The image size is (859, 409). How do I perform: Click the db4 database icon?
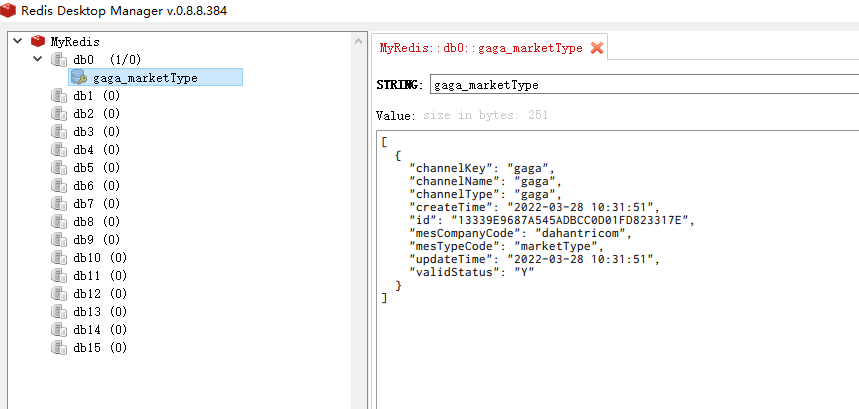(x=59, y=150)
